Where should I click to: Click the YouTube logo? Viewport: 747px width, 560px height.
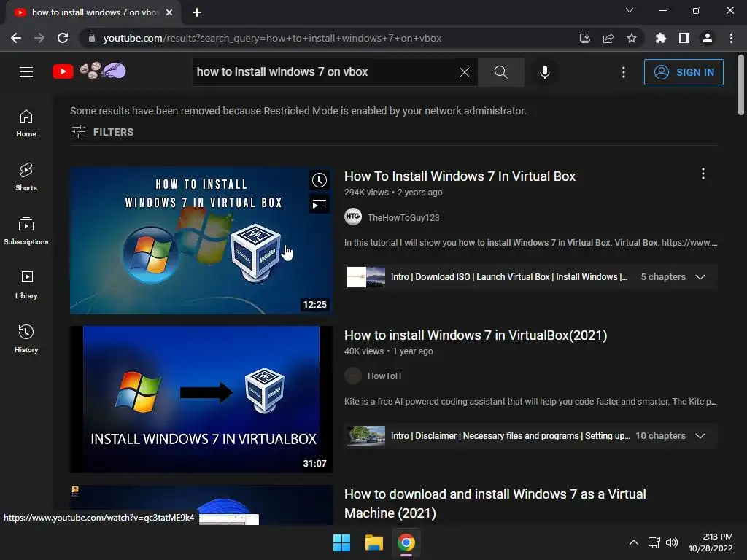(x=63, y=71)
